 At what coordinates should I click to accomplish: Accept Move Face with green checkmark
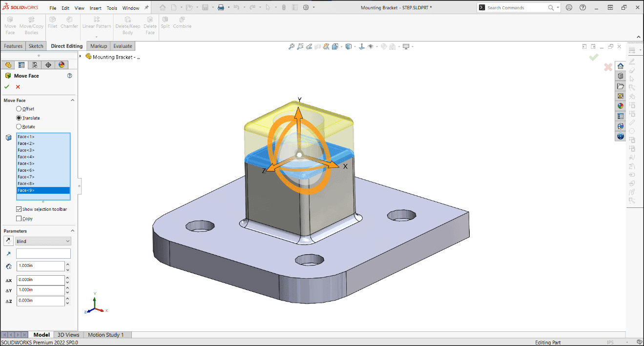(x=7, y=87)
